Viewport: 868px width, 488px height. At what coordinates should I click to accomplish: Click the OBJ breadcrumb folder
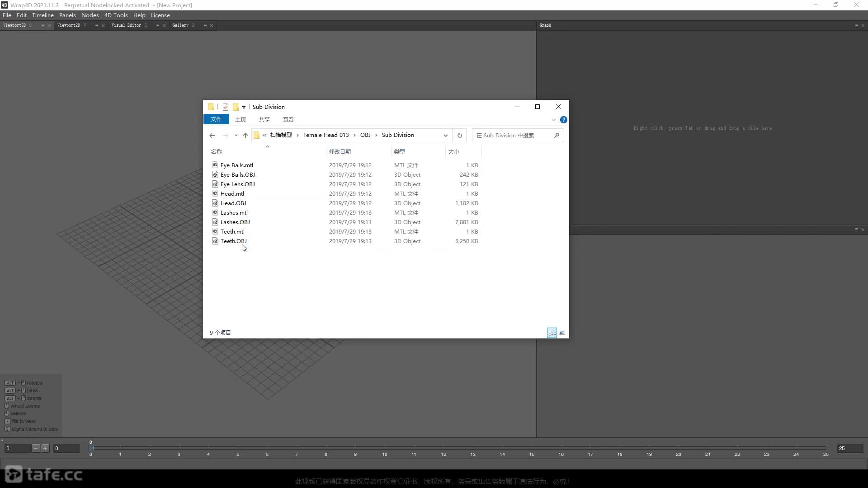[x=365, y=135]
